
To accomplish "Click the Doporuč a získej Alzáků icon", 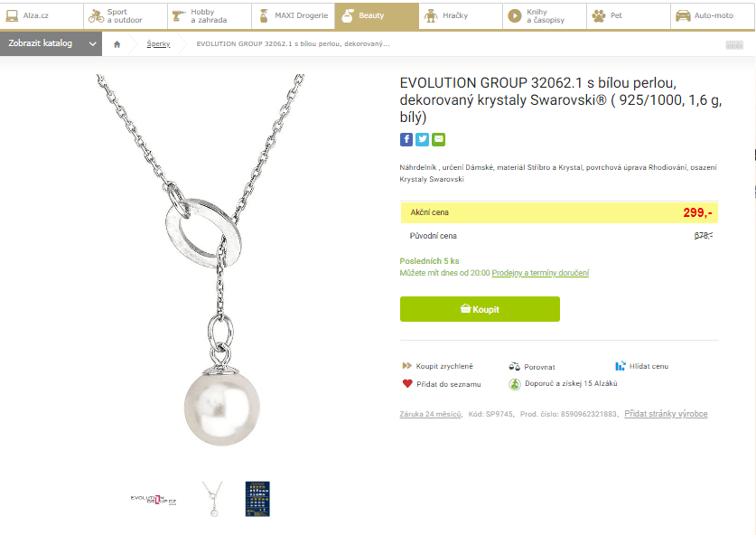I will 515,384.
